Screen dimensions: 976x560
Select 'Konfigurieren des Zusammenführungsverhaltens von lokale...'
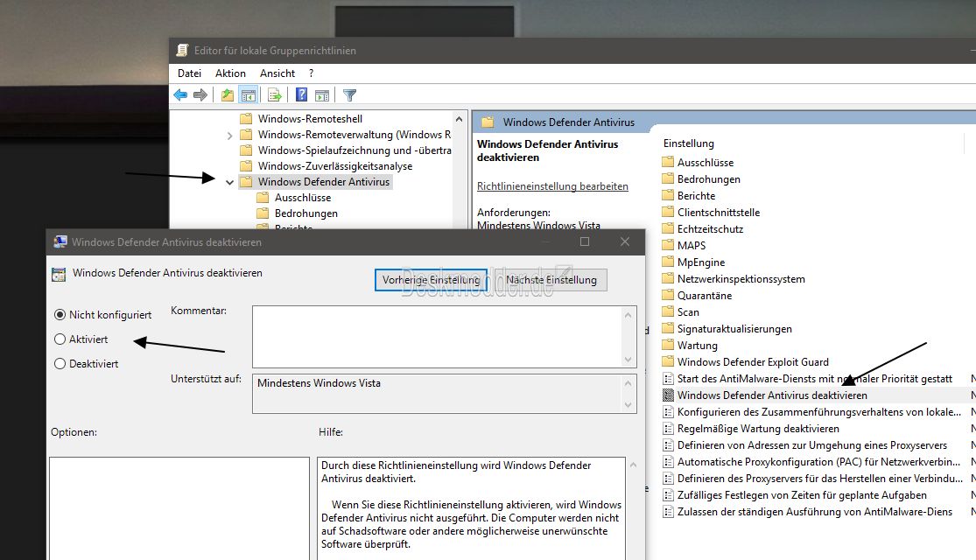point(819,412)
